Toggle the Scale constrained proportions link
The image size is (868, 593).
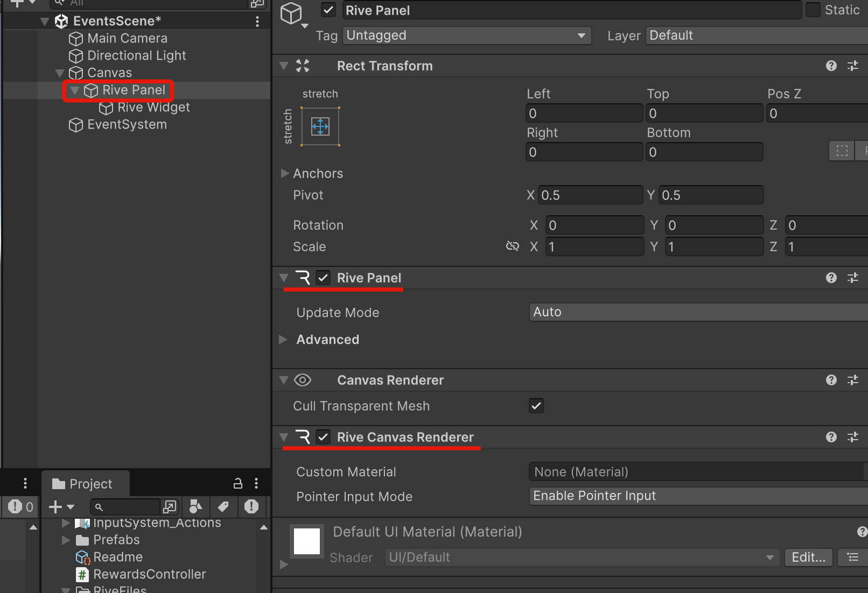coord(513,246)
